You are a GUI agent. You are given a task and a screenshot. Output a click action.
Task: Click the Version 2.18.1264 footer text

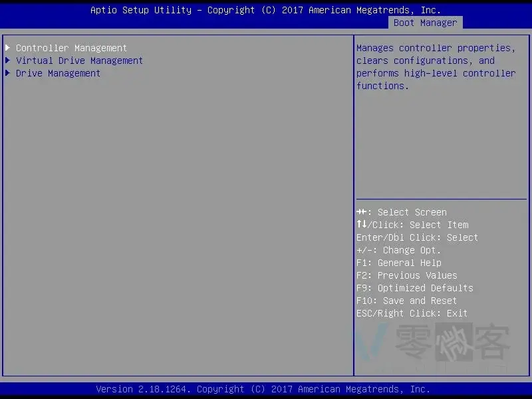pyautogui.click(x=263, y=389)
